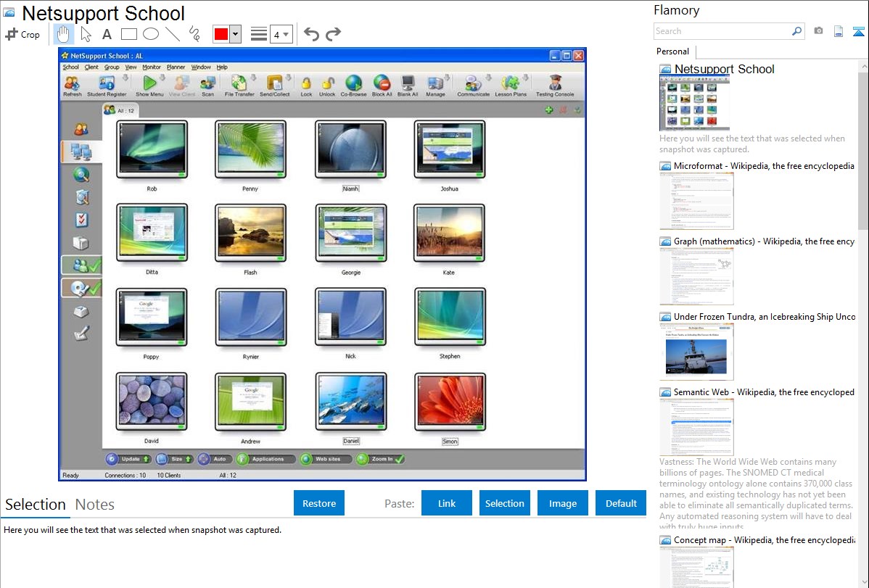Click the red color swatch

(x=221, y=34)
